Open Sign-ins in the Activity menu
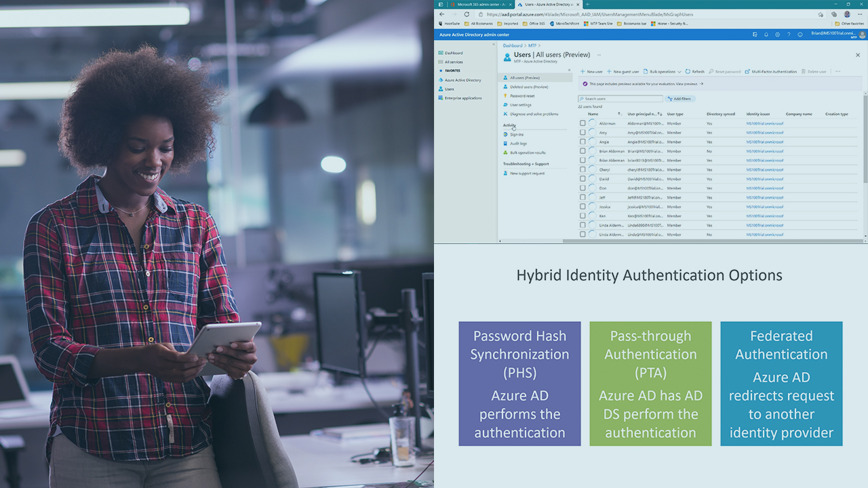The image size is (868, 488). tap(516, 134)
